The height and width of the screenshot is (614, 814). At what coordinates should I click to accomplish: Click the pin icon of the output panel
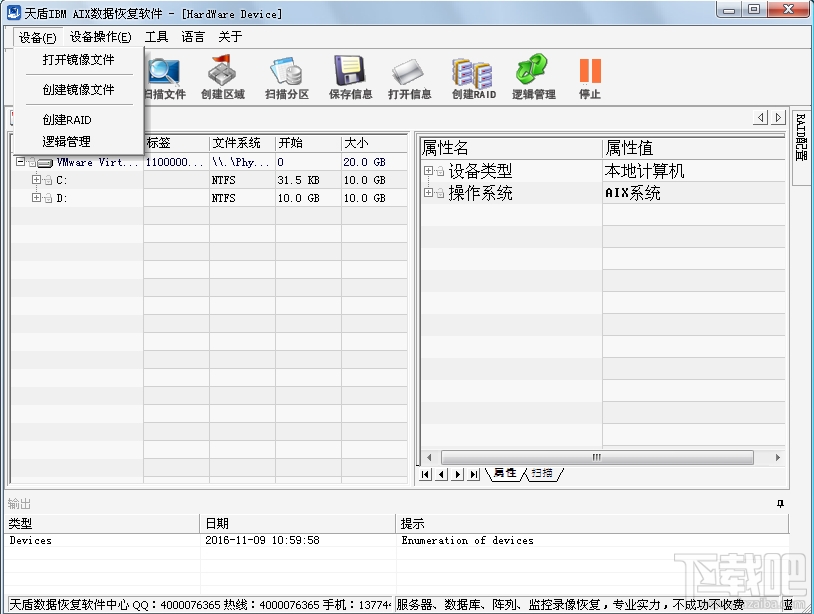click(x=780, y=503)
